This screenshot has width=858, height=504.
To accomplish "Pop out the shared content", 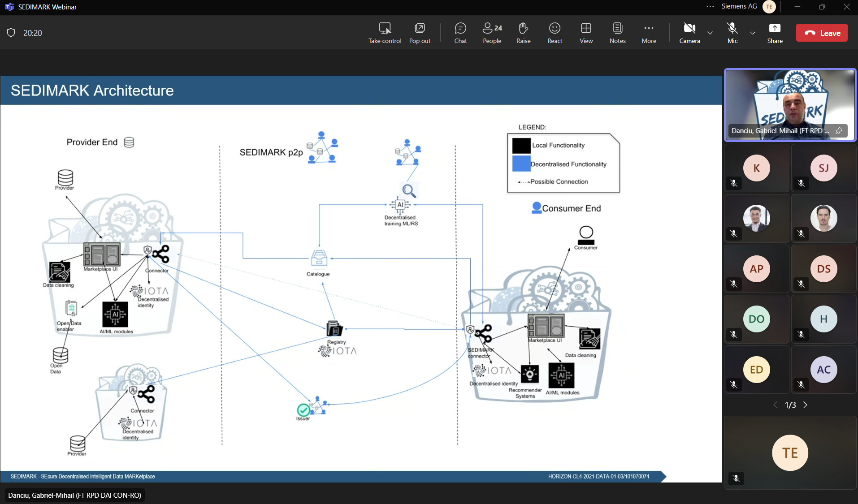I will click(420, 33).
